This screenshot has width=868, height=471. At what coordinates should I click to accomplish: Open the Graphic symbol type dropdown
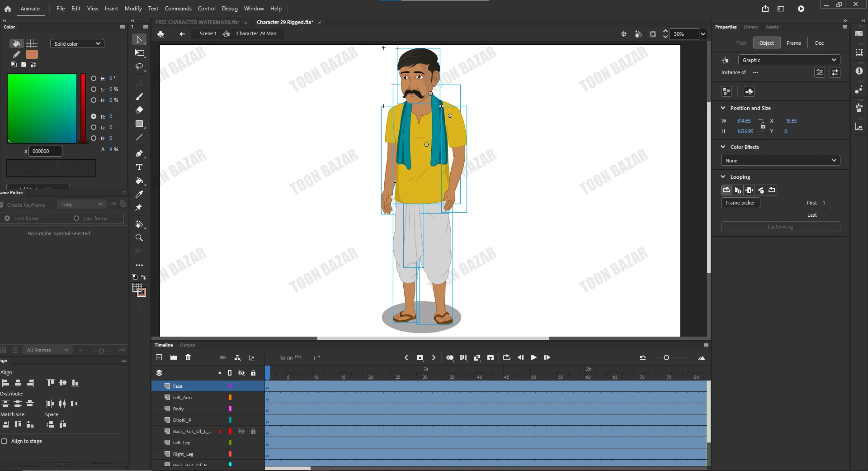[x=789, y=60]
